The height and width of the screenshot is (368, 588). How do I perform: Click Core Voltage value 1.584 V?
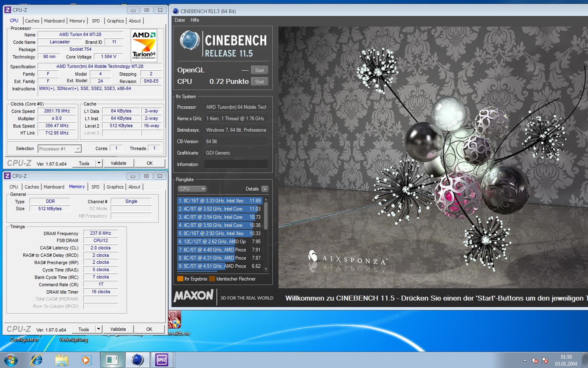109,56
